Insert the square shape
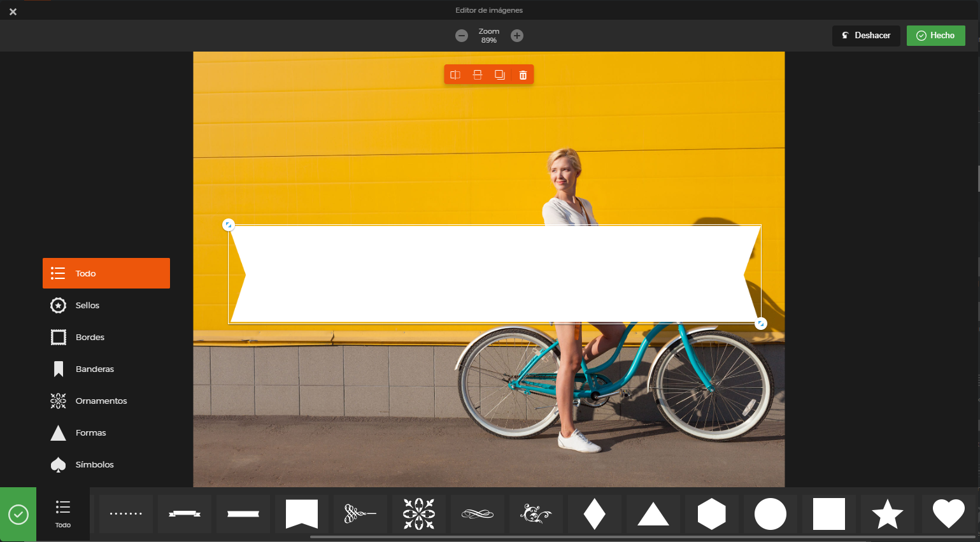980x542 pixels. (829, 514)
